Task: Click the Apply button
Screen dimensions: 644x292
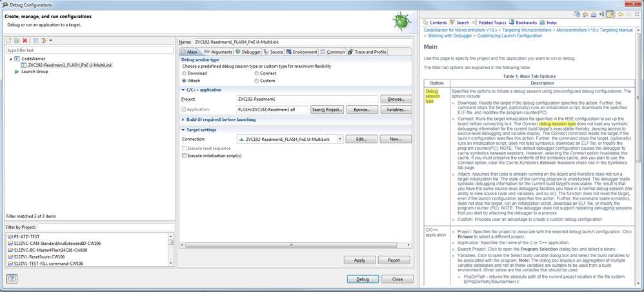Action: tap(359, 260)
